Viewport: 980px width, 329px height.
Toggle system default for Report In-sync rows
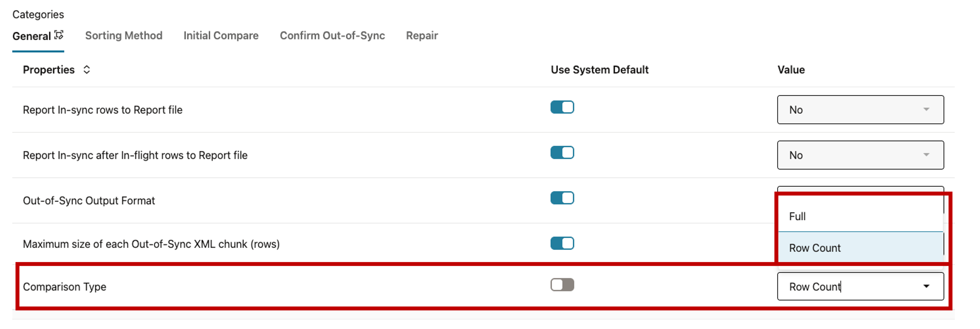pos(562,107)
